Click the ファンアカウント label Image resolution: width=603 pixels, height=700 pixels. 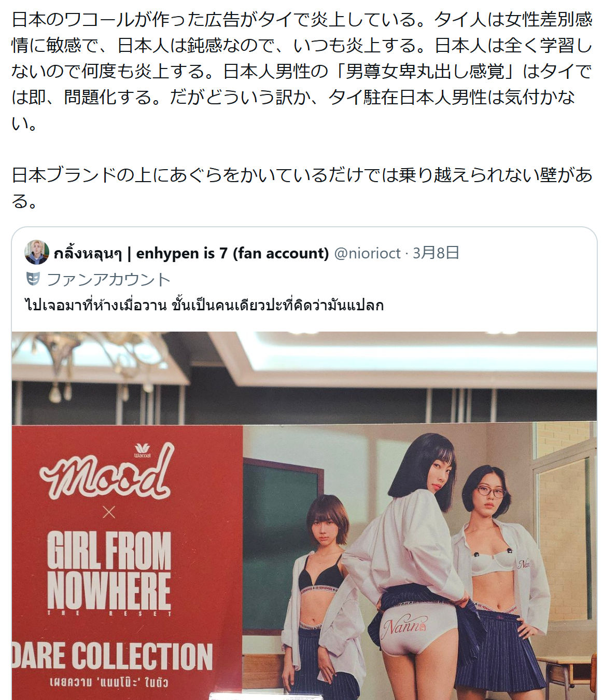108,279
